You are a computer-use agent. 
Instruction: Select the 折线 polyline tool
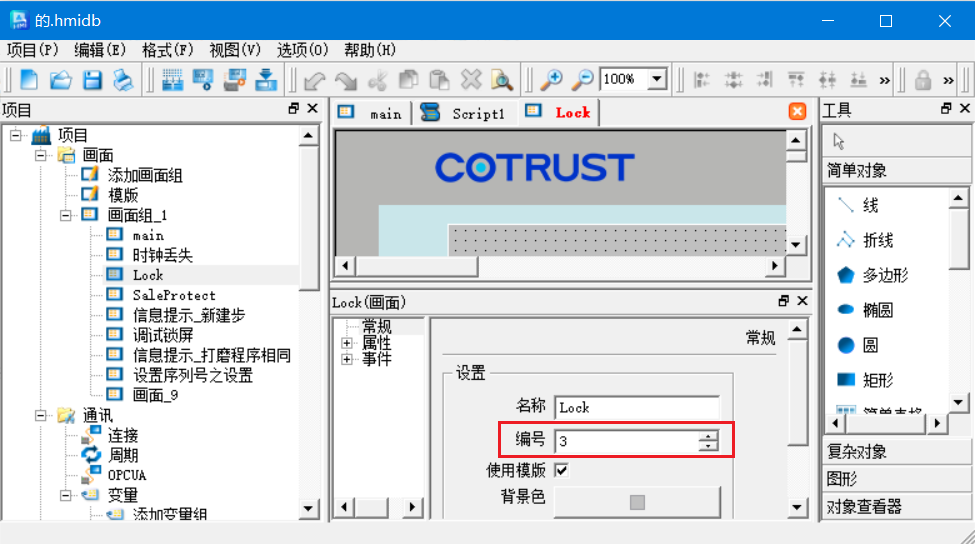click(865, 240)
